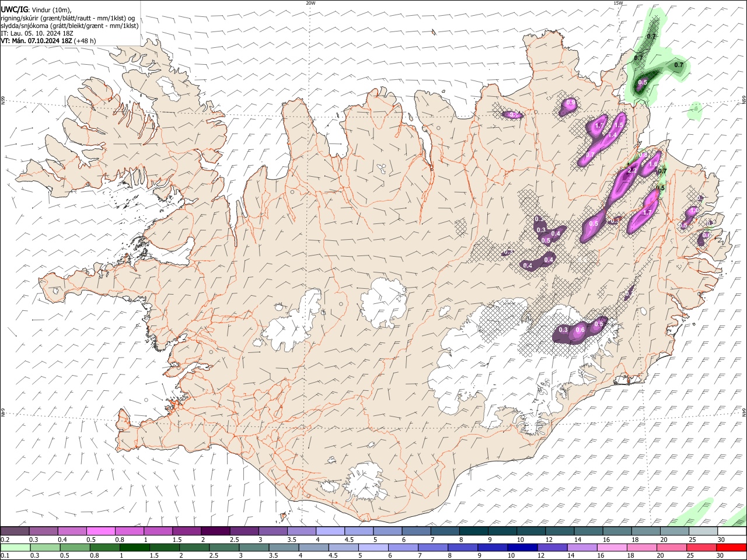Click the 15W longitude label
747x560 pixels.
coord(618,3)
